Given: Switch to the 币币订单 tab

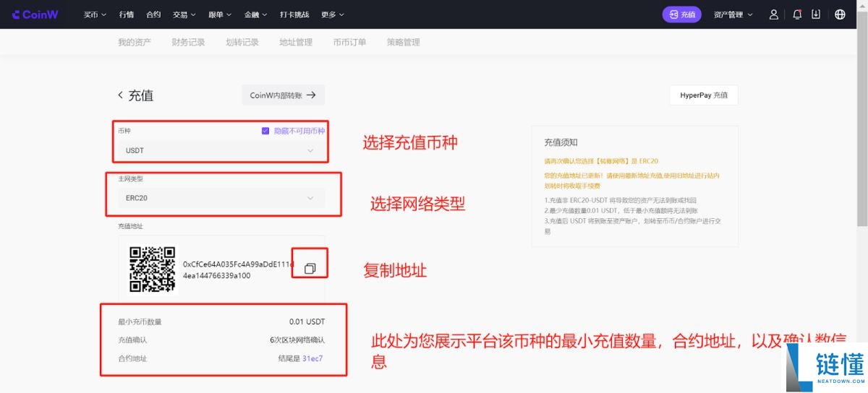Looking at the screenshot, I should coord(349,42).
